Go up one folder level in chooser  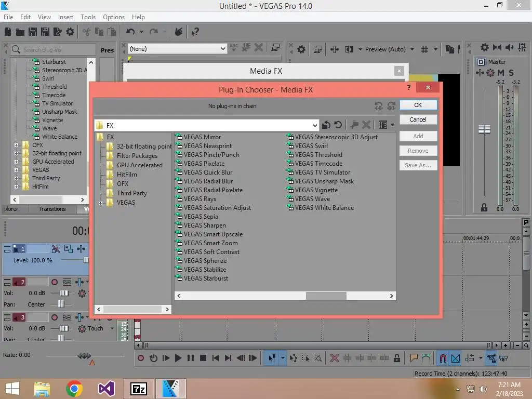click(x=326, y=125)
